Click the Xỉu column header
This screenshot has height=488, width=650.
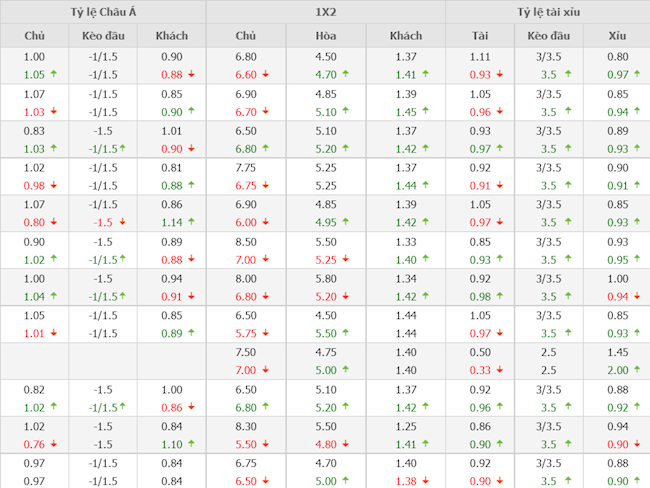617,35
